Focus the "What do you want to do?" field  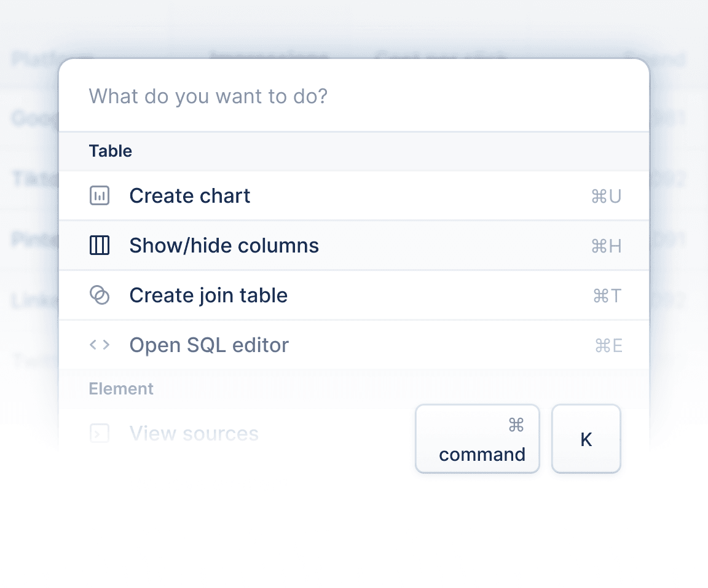(353, 96)
